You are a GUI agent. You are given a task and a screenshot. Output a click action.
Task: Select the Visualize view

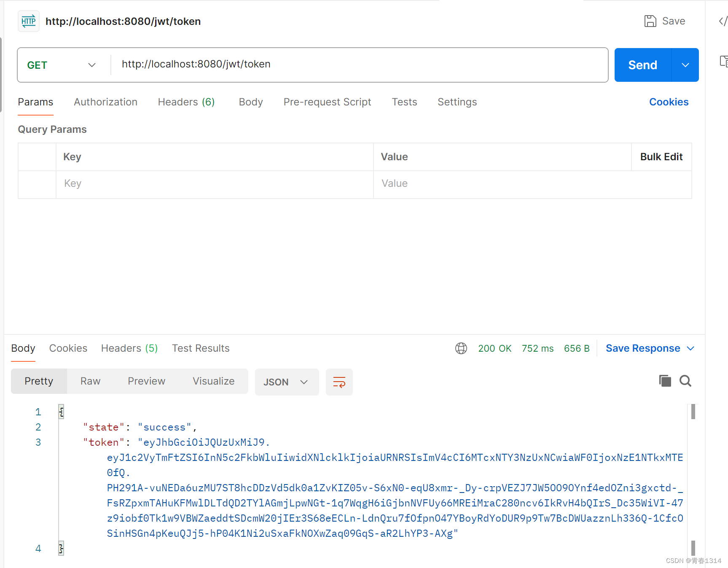214,381
